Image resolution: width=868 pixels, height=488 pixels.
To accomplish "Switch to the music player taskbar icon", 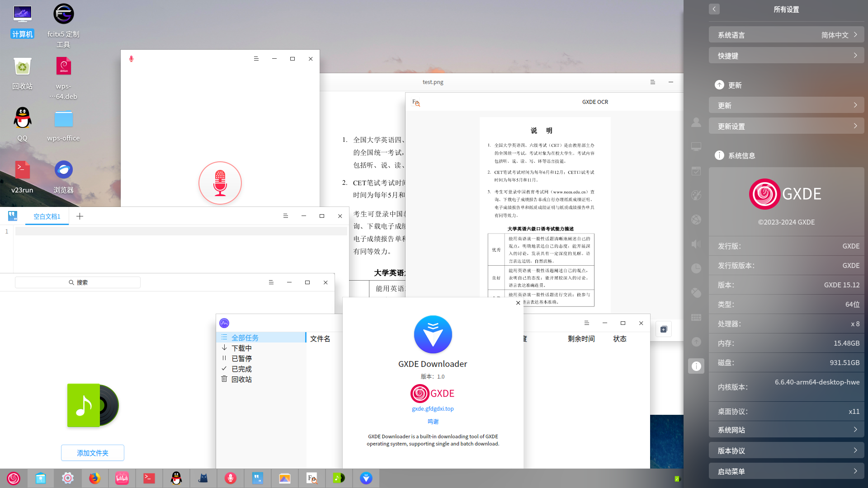I will pos(339,478).
